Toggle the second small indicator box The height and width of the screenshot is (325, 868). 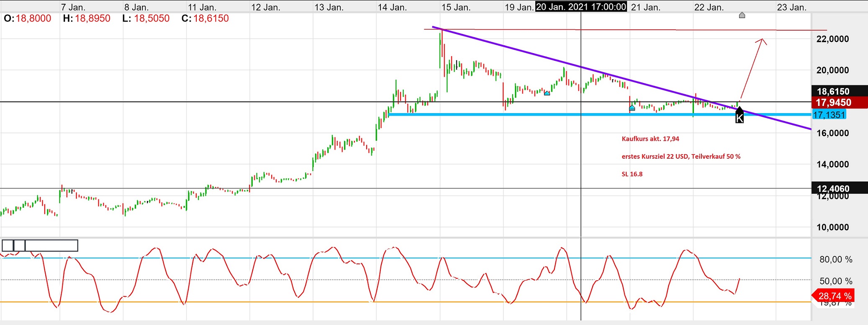click(19, 245)
